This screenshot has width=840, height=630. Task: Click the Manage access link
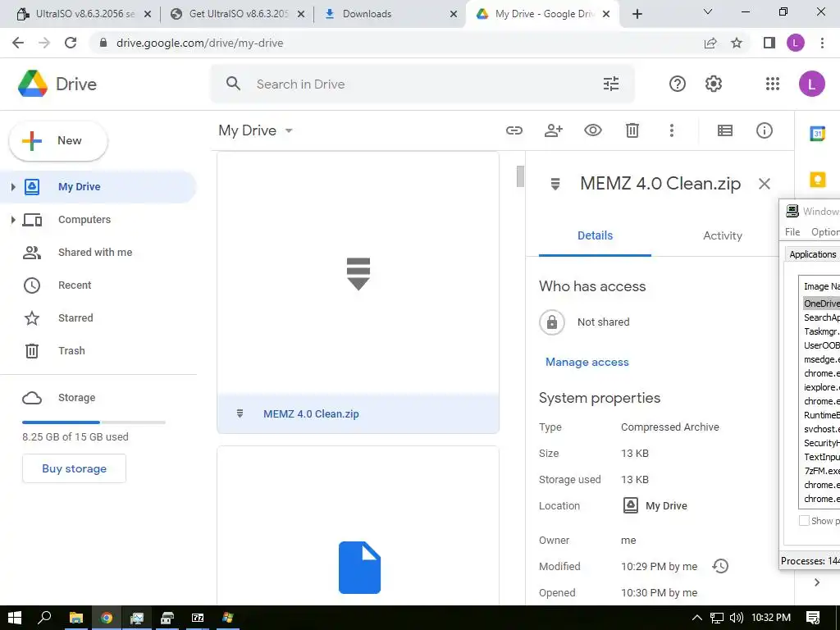[587, 362]
